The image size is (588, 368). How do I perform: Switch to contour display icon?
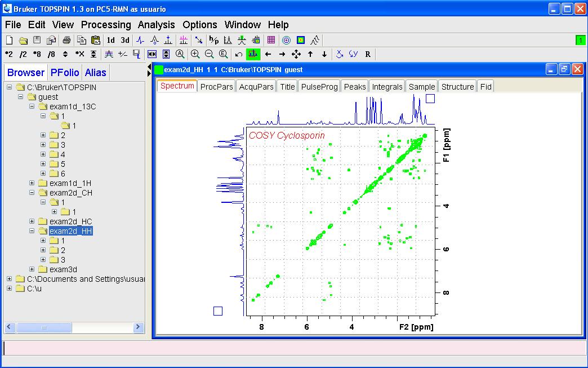point(286,40)
